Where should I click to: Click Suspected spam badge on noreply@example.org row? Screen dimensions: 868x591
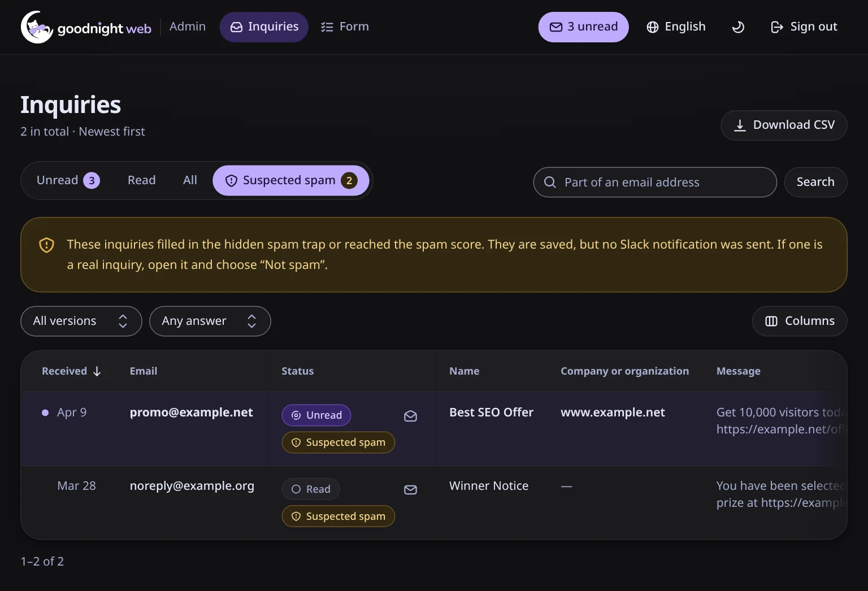pyautogui.click(x=338, y=516)
